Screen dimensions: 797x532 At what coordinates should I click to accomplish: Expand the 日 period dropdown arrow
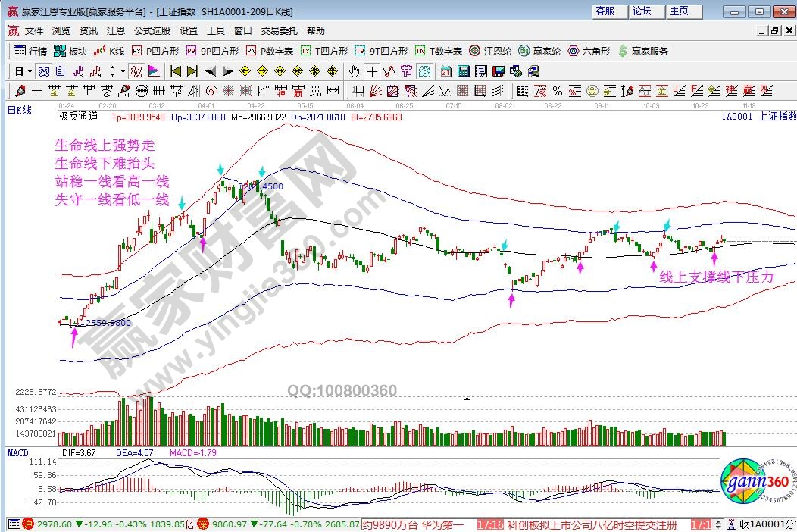[x=30, y=72]
